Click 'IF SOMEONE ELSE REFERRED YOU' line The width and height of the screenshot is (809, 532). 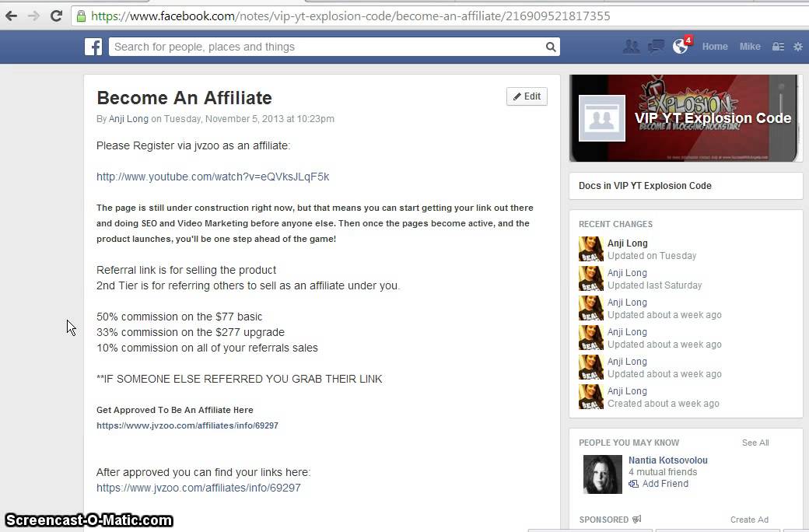pos(240,379)
